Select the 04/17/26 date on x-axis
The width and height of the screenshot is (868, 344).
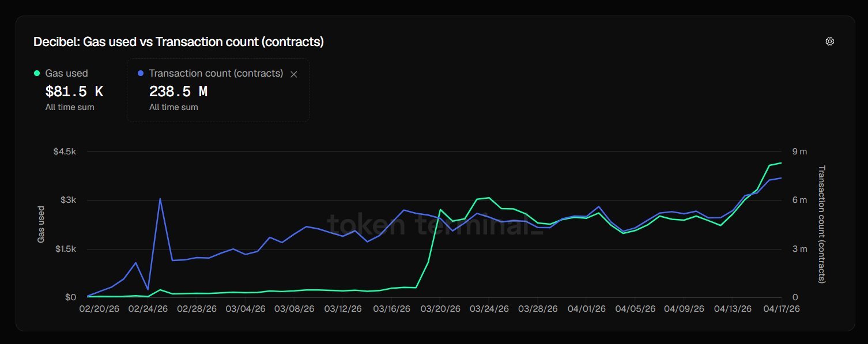click(x=782, y=308)
